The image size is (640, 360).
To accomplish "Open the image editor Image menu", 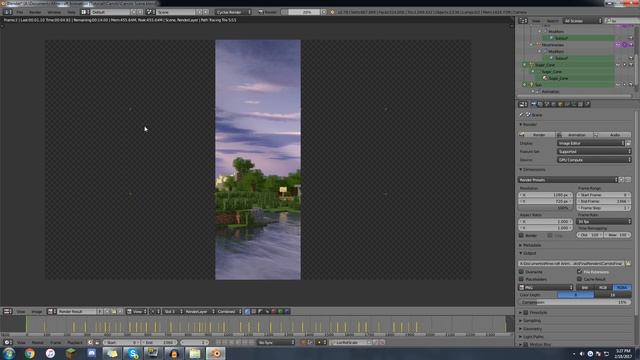I will [x=37, y=311].
